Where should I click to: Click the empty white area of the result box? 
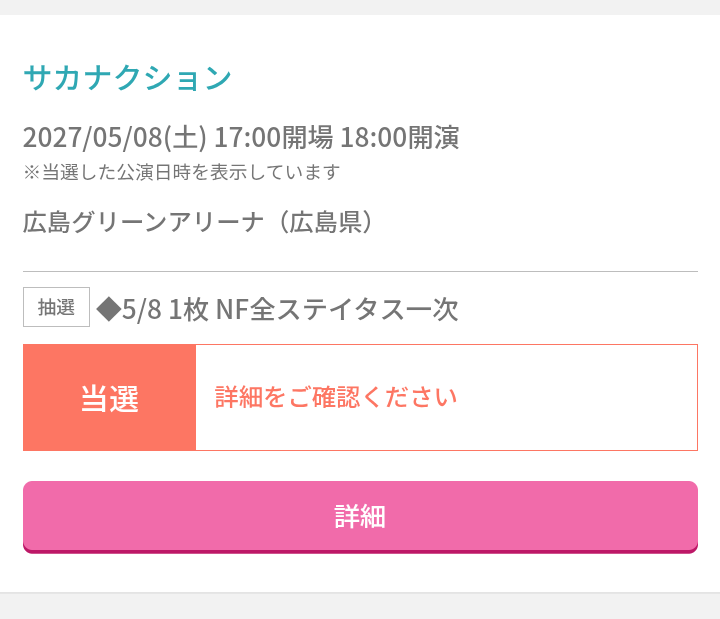[577, 398]
